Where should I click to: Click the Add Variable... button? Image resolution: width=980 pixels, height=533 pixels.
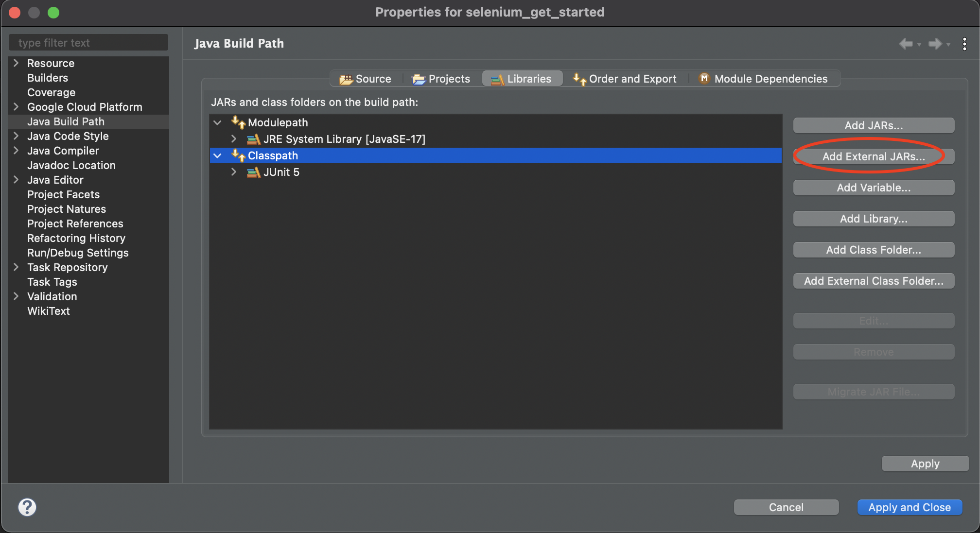click(874, 188)
